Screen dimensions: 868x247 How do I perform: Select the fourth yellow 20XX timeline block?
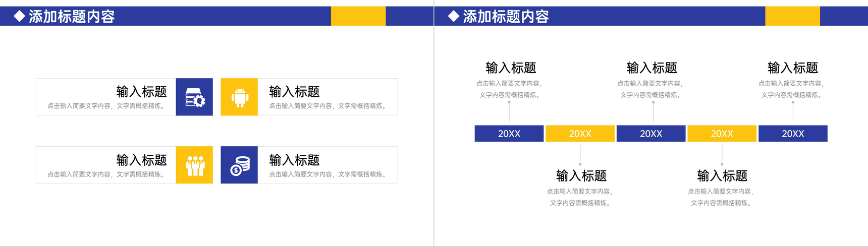pos(722,134)
